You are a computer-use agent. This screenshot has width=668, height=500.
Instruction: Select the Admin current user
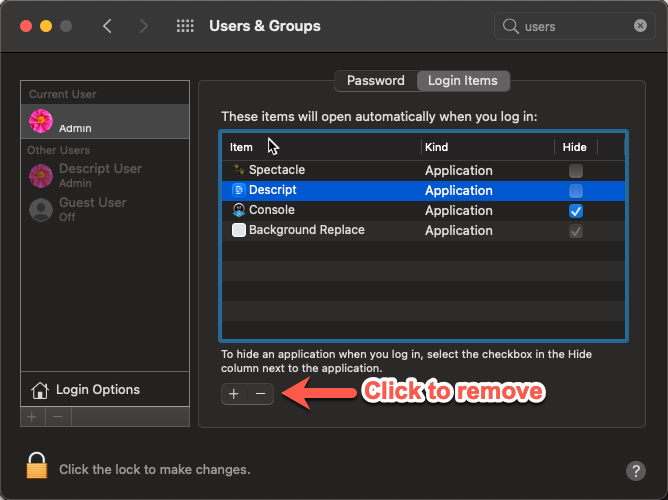point(105,121)
